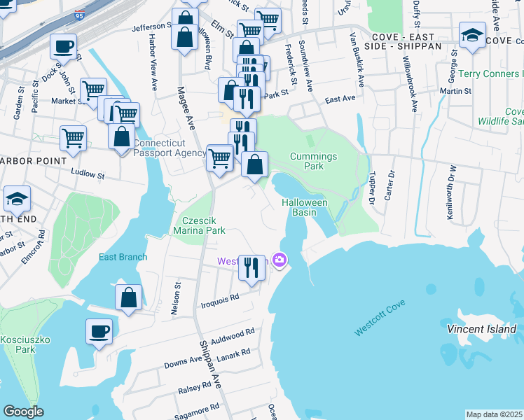
Task: Select the graduation cap marker near Terry Conners
Action: click(x=473, y=36)
